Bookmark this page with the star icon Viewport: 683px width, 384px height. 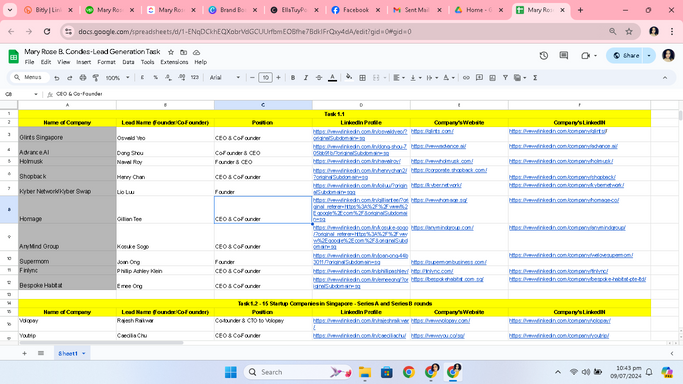[629, 31]
